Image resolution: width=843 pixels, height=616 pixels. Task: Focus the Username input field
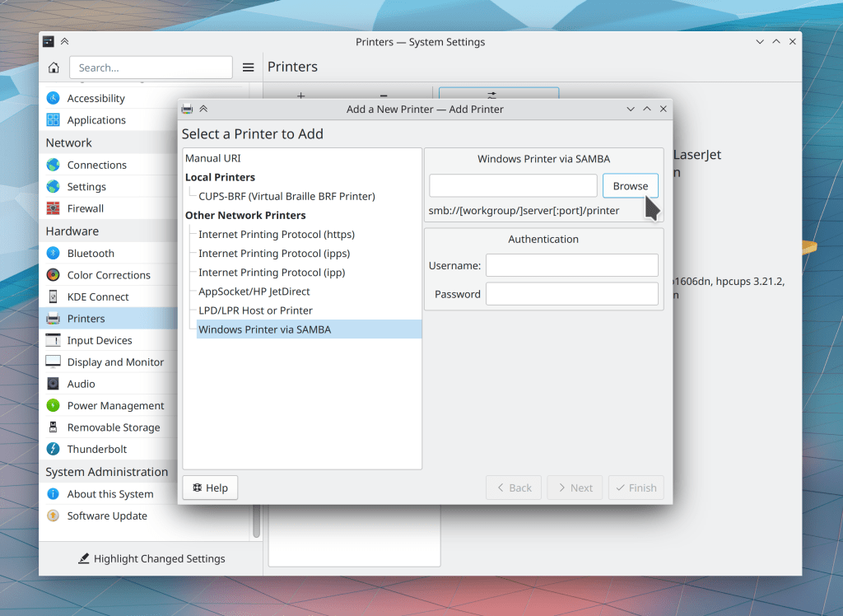pyautogui.click(x=571, y=265)
